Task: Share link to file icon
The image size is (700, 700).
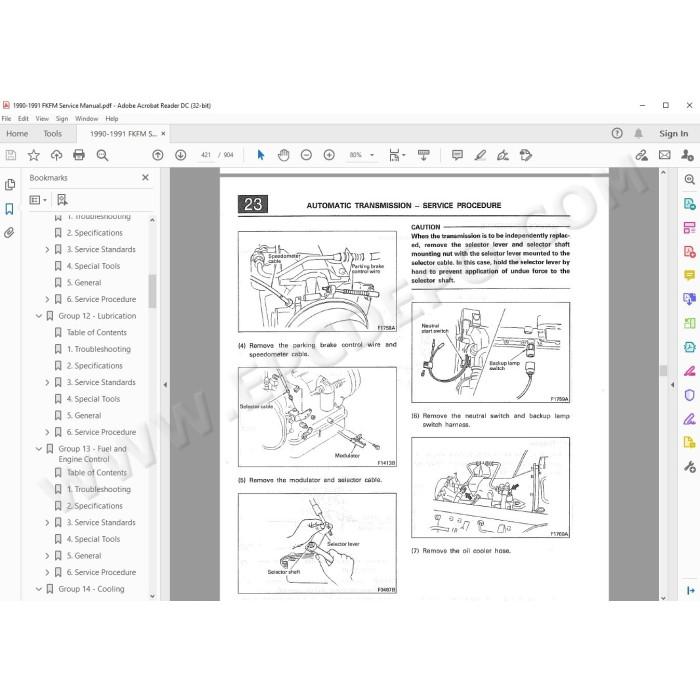Action: (642, 155)
